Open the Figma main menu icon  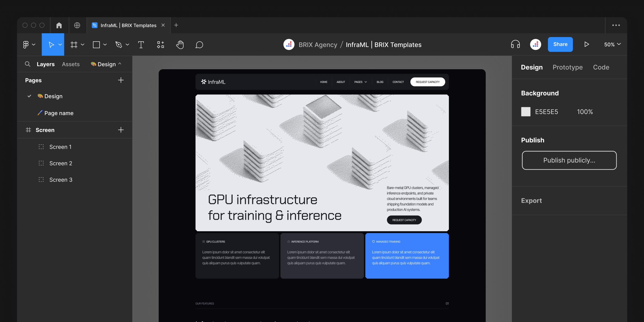26,45
